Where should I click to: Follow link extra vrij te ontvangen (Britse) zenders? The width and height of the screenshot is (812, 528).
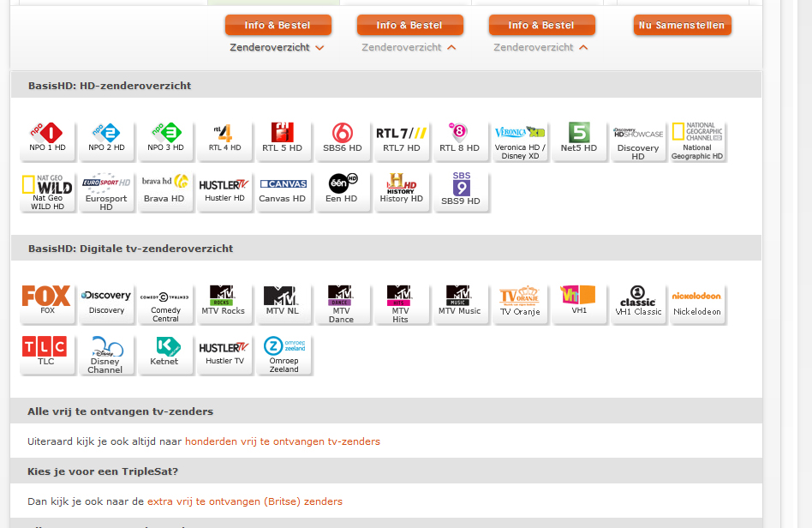click(x=245, y=501)
